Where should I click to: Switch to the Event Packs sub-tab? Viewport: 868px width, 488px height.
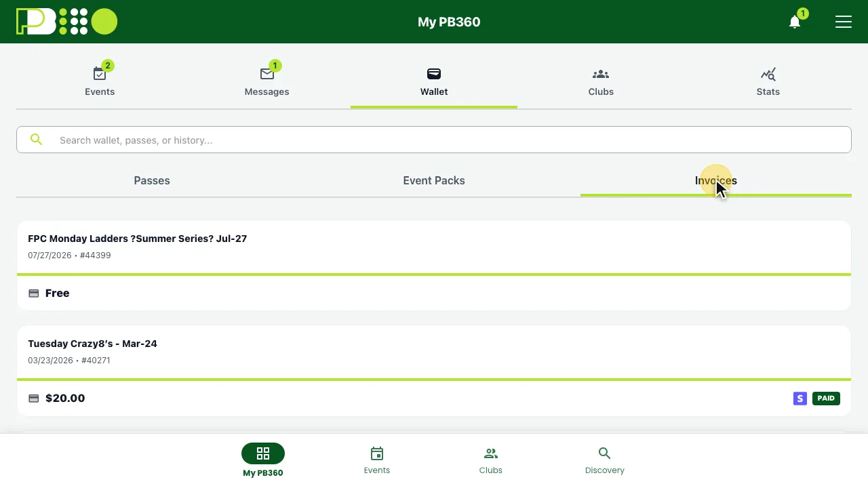point(434,180)
